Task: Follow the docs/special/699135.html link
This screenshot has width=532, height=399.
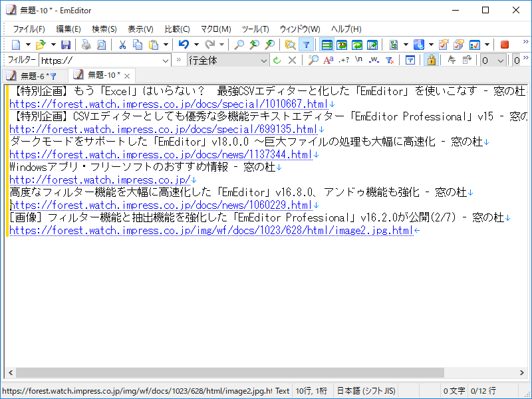Action: point(163,129)
